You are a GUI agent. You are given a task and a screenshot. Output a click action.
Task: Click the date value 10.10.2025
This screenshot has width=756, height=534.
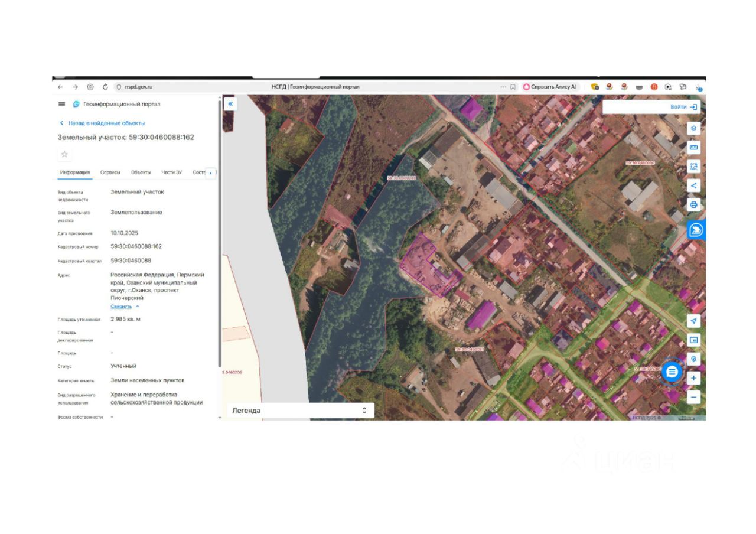pyautogui.click(x=124, y=233)
